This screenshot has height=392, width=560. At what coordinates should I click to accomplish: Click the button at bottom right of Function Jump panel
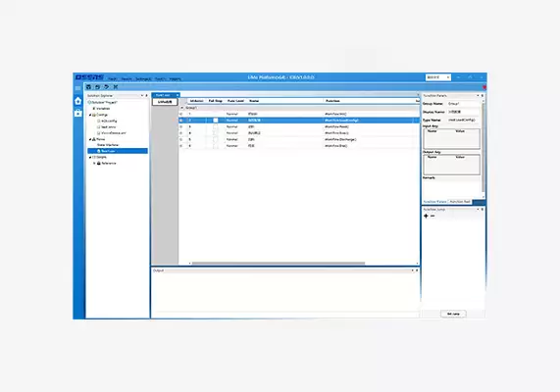click(453, 314)
